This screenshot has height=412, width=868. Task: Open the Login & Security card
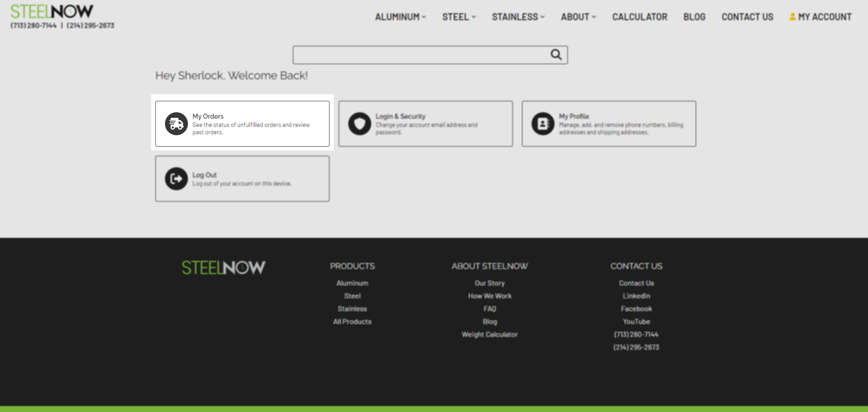[x=426, y=124]
